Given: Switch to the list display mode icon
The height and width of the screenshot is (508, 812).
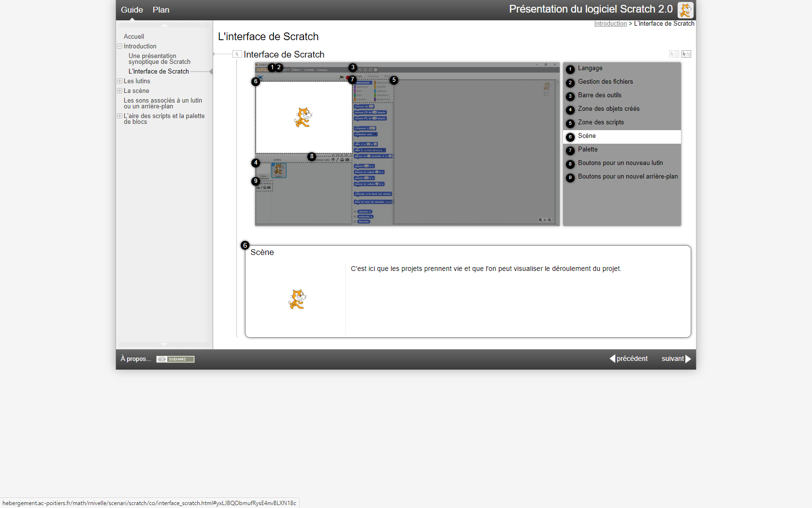Looking at the screenshot, I should tap(674, 54).
